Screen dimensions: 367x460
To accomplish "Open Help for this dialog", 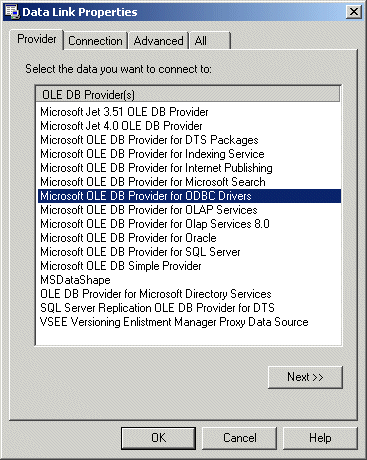I will pos(320,438).
